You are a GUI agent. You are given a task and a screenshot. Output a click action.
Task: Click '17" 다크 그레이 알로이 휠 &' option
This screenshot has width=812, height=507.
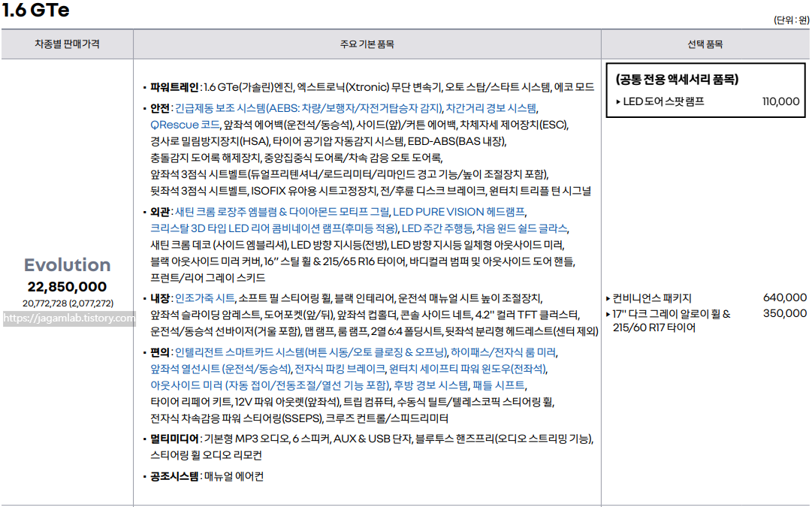(671, 314)
